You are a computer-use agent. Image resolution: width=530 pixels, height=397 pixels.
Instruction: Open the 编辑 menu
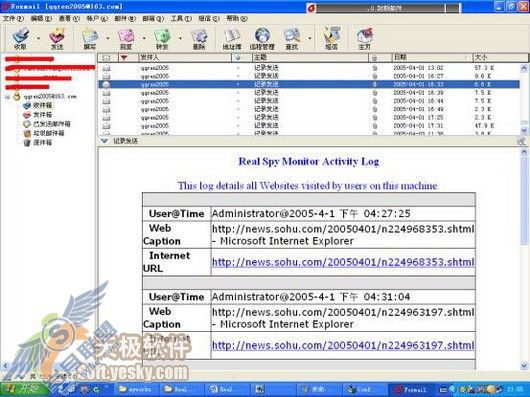(x=41, y=18)
